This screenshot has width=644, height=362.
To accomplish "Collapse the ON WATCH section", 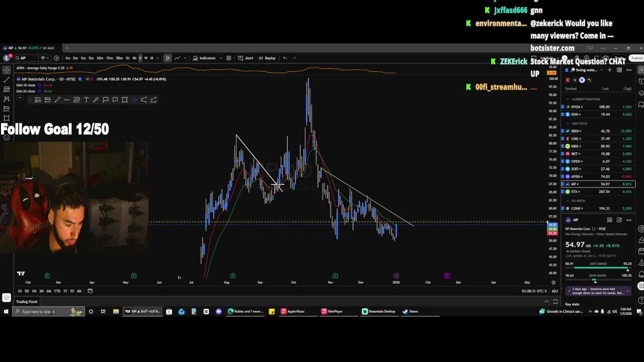I will 568,201.
